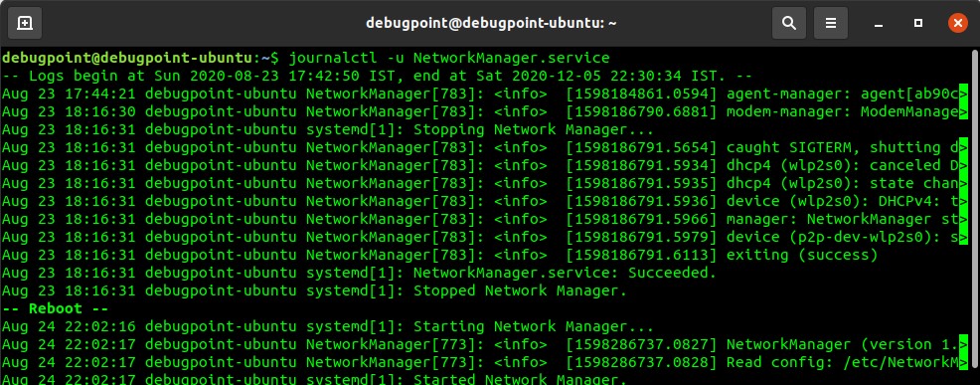The width and height of the screenshot is (980, 385).
Task: Click the Stopping Network Manager... line
Action: [x=328, y=130]
